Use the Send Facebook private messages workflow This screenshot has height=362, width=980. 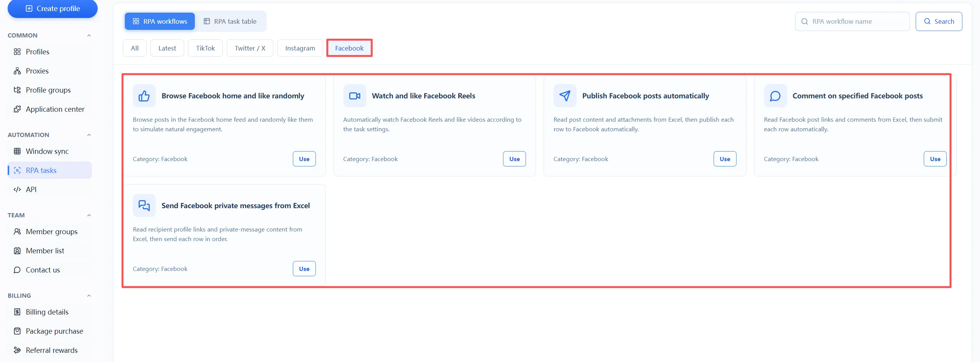(x=304, y=269)
